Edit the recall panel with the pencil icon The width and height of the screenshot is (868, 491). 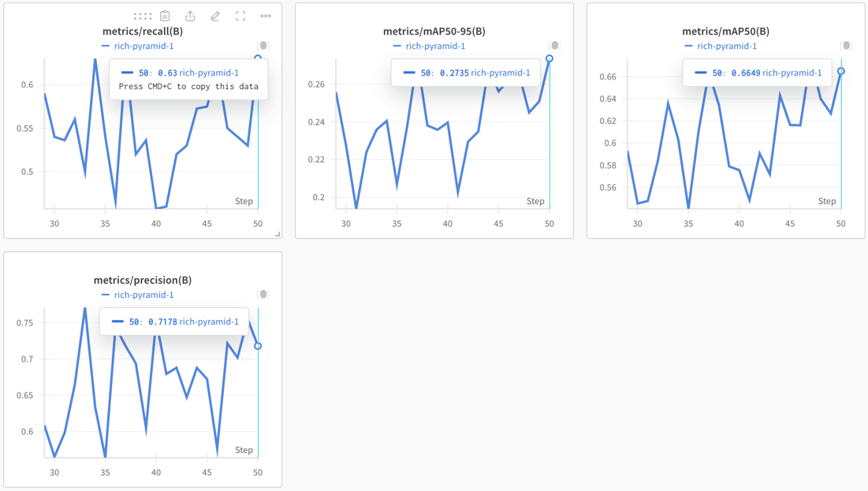pos(215,16)
